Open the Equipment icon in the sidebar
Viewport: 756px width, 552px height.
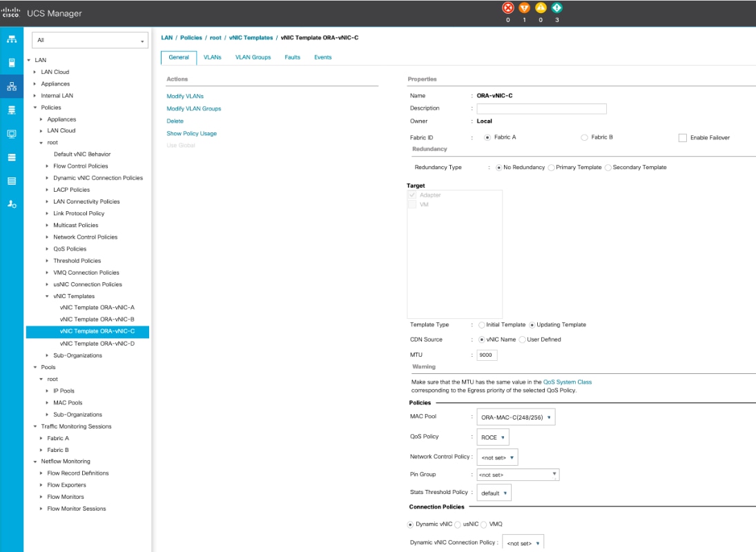click(12, 39)
